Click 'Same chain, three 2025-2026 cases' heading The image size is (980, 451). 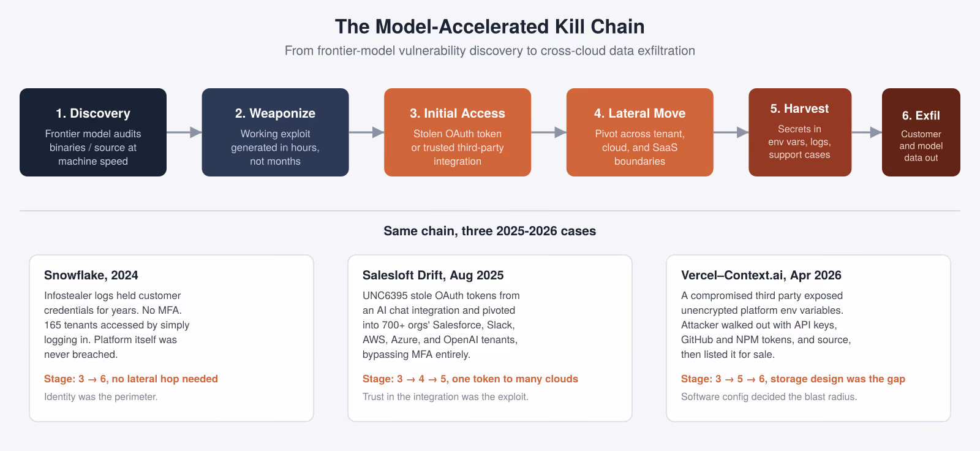point(490,231)
